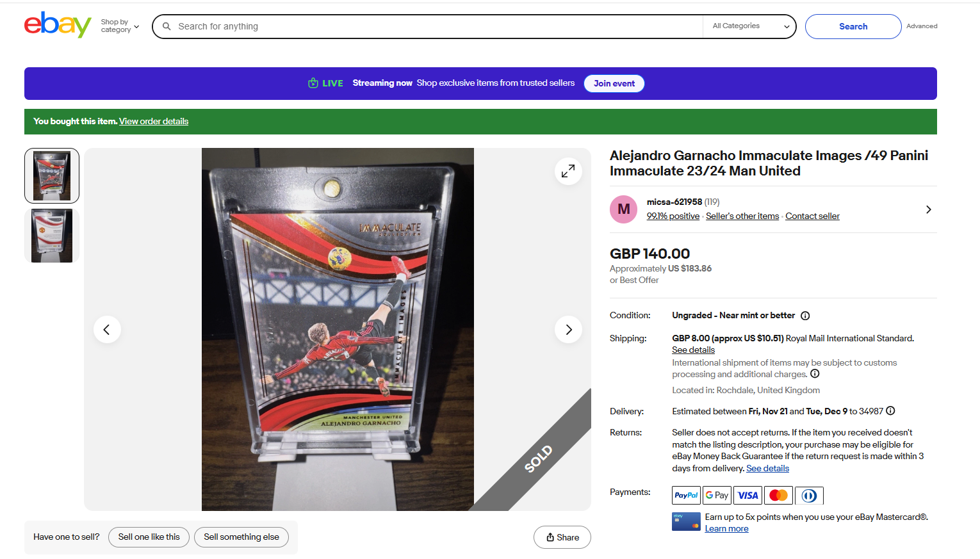980x559 pixels.
Task: Open the condition info icon
Action: [805, 316]
